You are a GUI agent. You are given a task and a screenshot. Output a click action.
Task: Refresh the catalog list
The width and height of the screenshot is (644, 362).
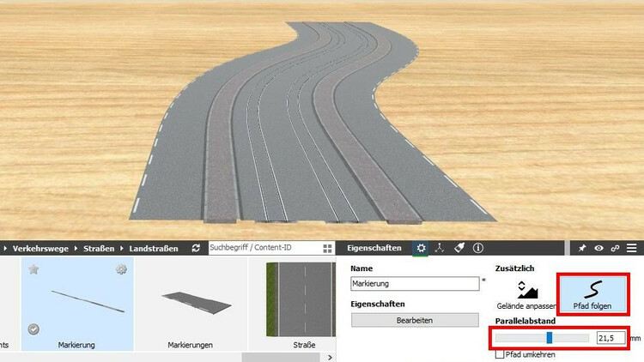tap(196, 248)
